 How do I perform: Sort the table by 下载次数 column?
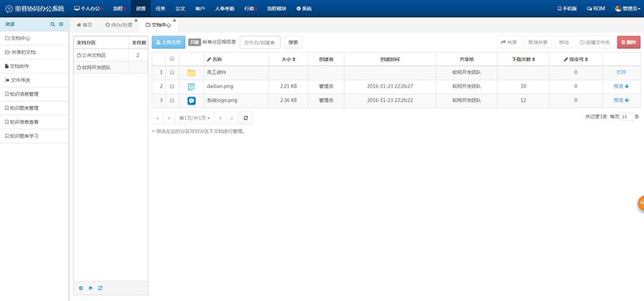(x=523, y=60)
